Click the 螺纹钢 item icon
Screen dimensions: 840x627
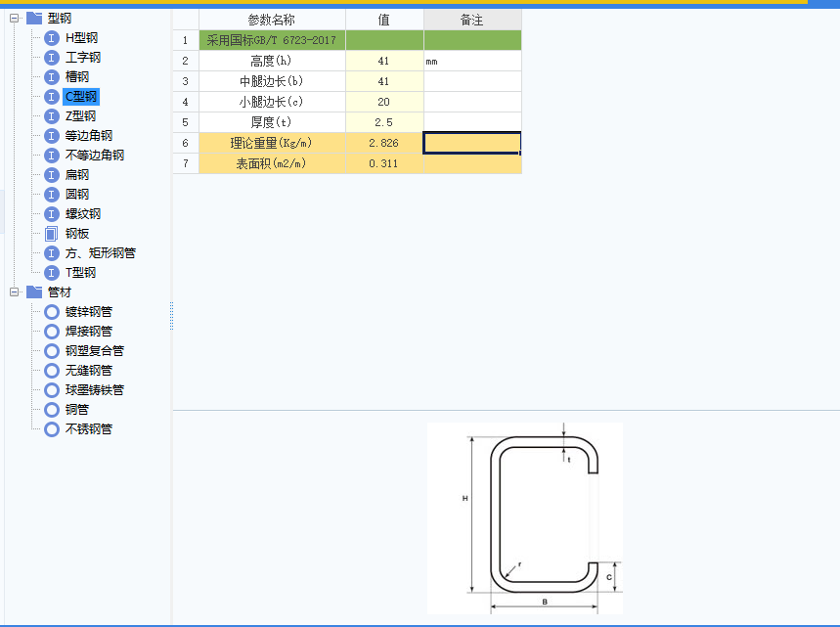tap(51, 213)
